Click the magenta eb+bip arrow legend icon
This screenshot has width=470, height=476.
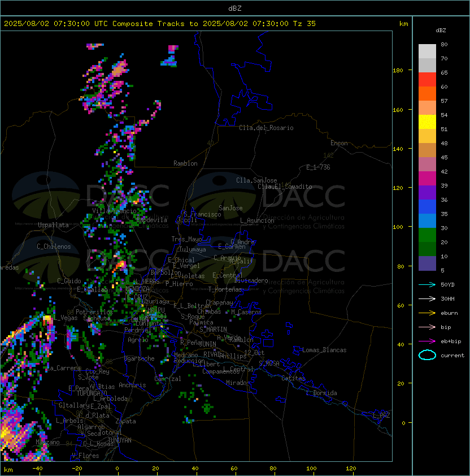pyautogui.click(x=427, y=341)
